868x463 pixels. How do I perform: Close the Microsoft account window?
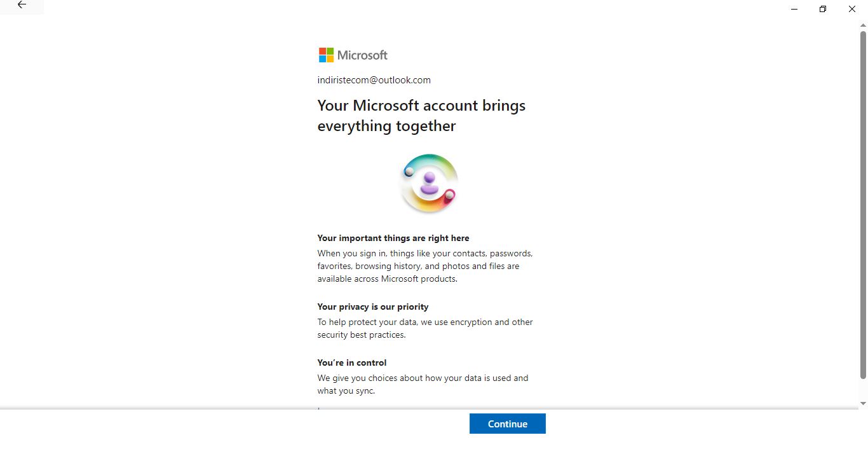tap(852, 9)
